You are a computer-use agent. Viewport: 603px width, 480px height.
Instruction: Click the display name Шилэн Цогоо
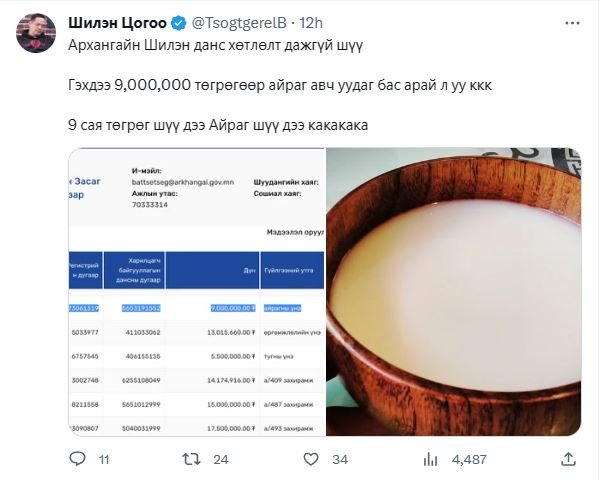pyautogui.click(x=117, y=23)
